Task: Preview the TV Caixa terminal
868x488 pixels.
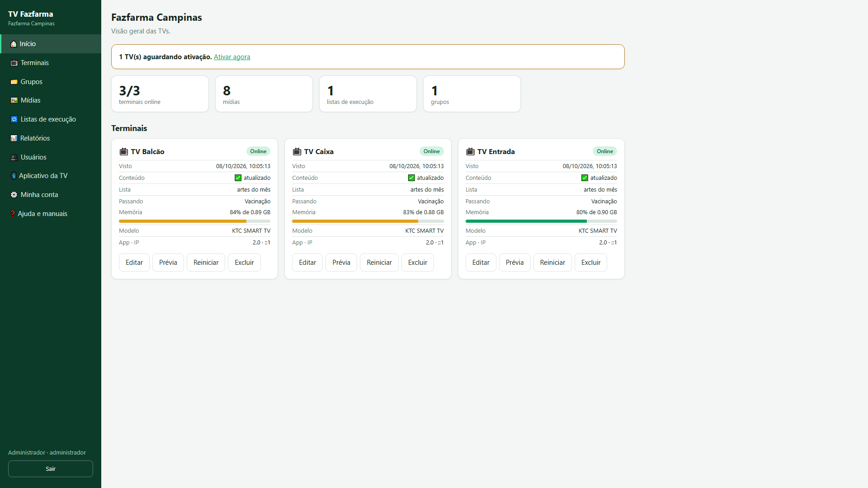Action: click(341, 263)
